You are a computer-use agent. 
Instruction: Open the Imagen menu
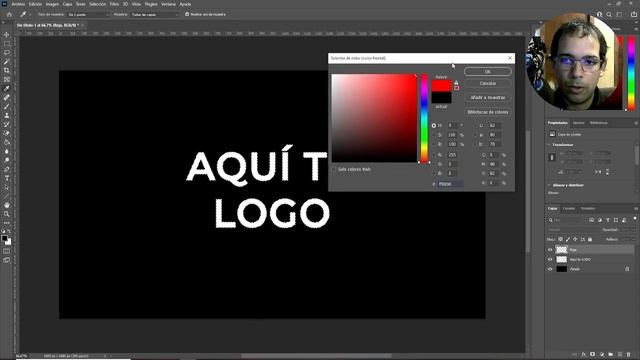52,4
